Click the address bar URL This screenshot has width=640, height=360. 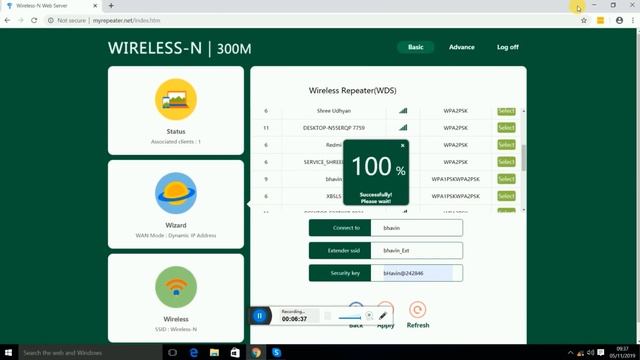coord(126,20)
